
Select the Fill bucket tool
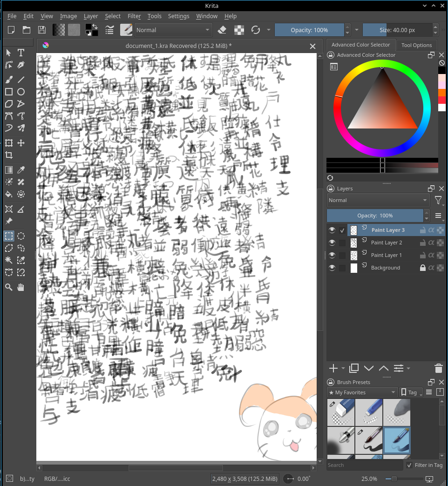click(x=9, y=194)
